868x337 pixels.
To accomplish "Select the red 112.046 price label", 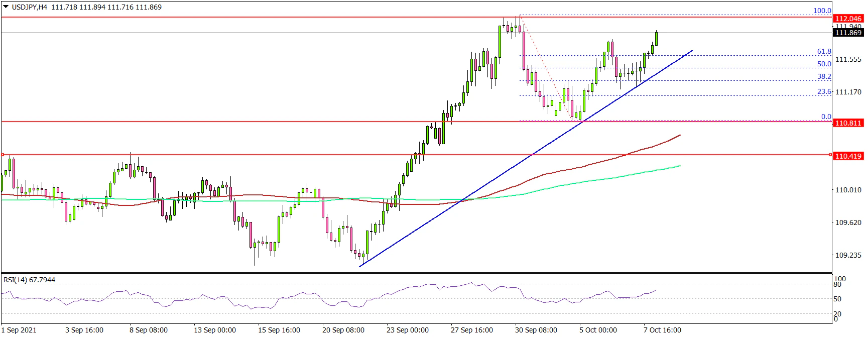I will 848,19.
